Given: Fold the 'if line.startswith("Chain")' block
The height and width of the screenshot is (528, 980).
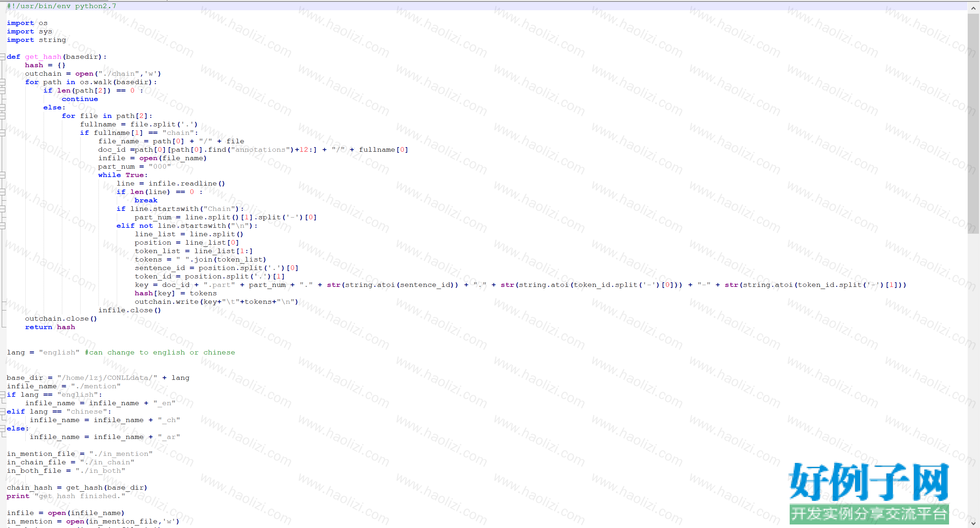Looking at the screenshot, I should coord(3,209).
